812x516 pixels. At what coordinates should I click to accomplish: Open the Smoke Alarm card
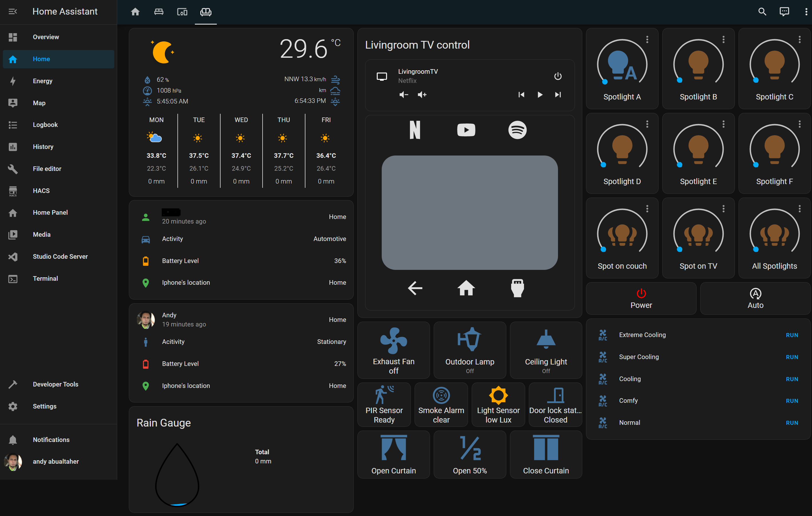441,405
